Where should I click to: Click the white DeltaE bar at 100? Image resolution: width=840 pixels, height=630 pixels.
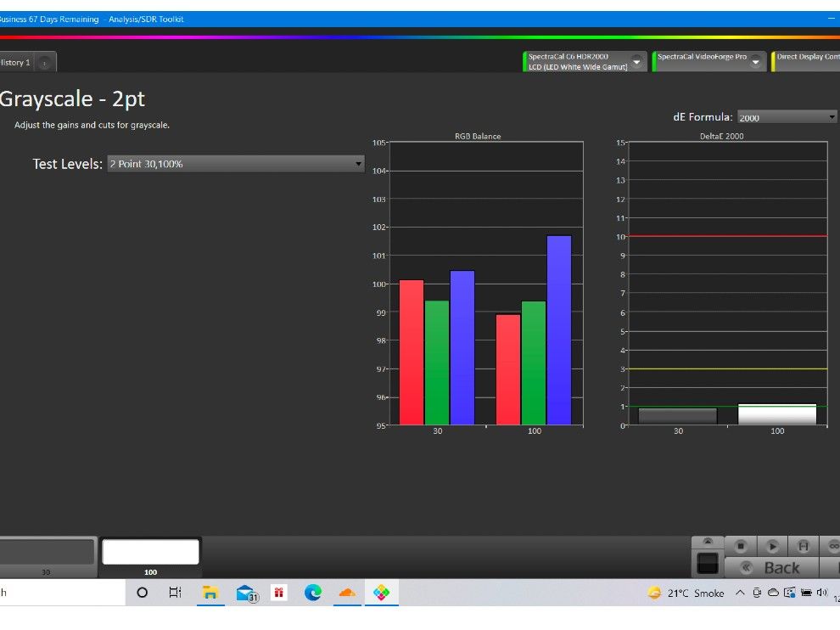click(x=776, y=414)
